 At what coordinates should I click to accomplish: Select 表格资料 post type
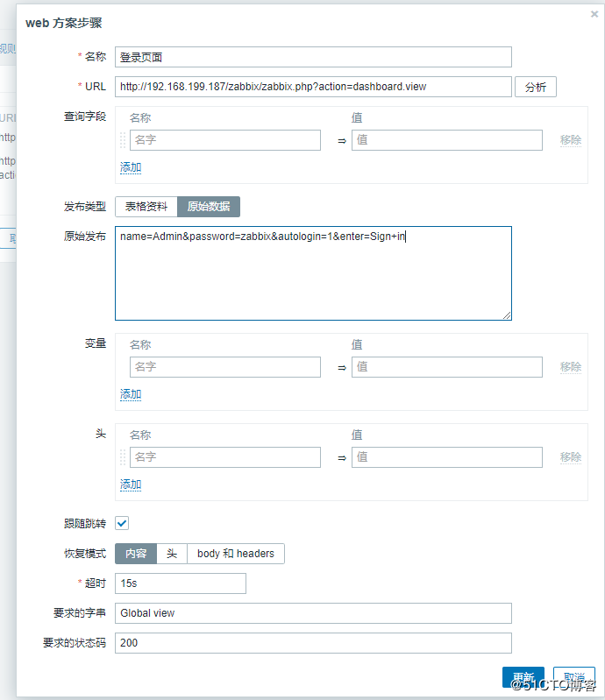(146, 207)
